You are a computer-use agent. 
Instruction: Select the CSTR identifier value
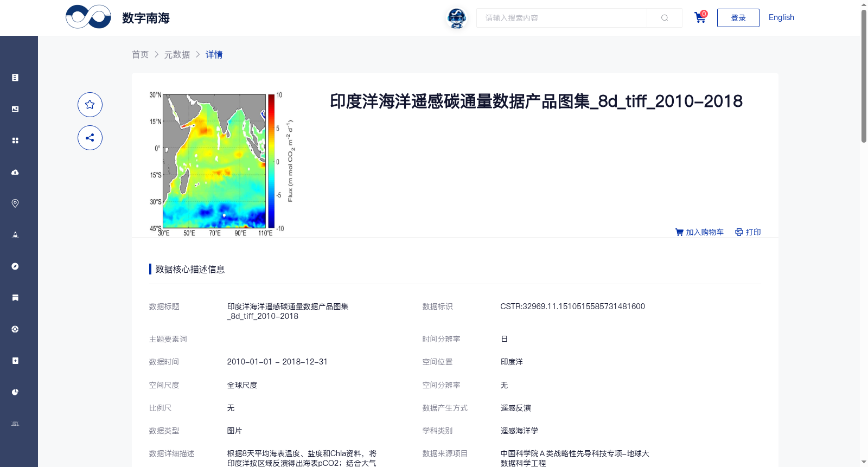pos(573,306)
